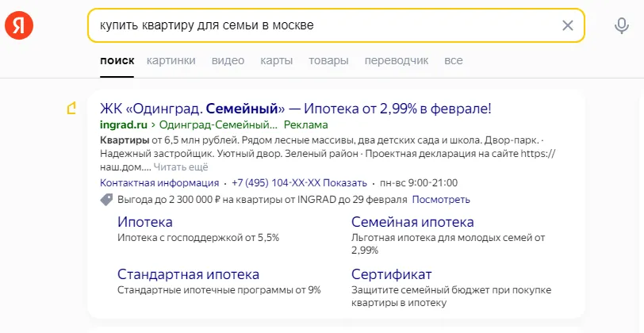Viewport: 644px width, 333px height.
Task: Click text Стандартные ипотечные программы от 9%
Action: pyautogui.click(x=219, y=290)
